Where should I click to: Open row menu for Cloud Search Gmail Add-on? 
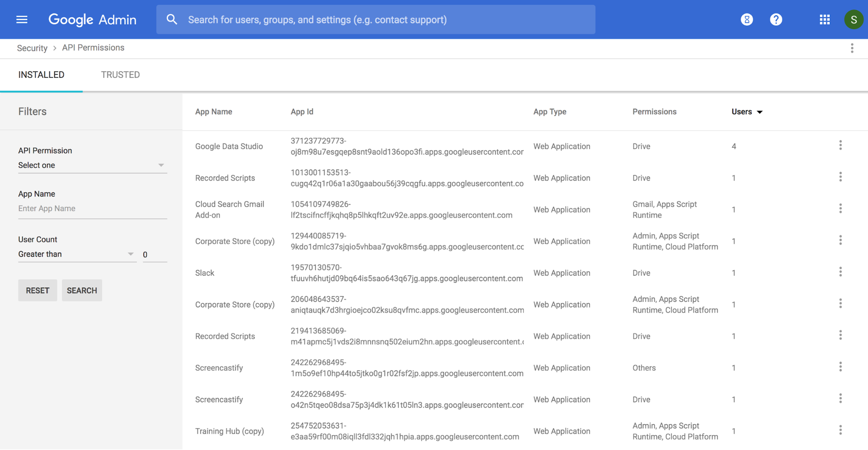[840, 209]
